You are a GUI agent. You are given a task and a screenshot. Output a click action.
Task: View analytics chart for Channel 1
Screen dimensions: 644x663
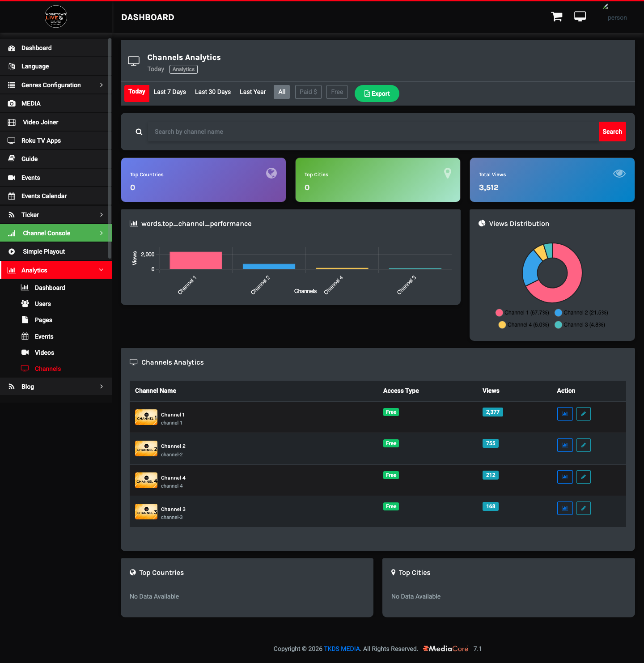(x=565, y=414)
